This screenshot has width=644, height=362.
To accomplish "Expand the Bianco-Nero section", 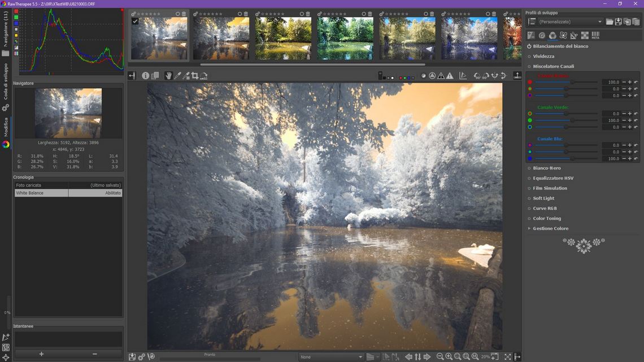I will 546,168.
